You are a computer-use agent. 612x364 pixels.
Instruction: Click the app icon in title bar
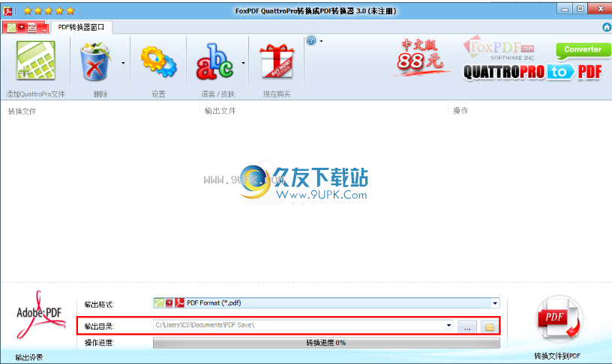[7, 11]
